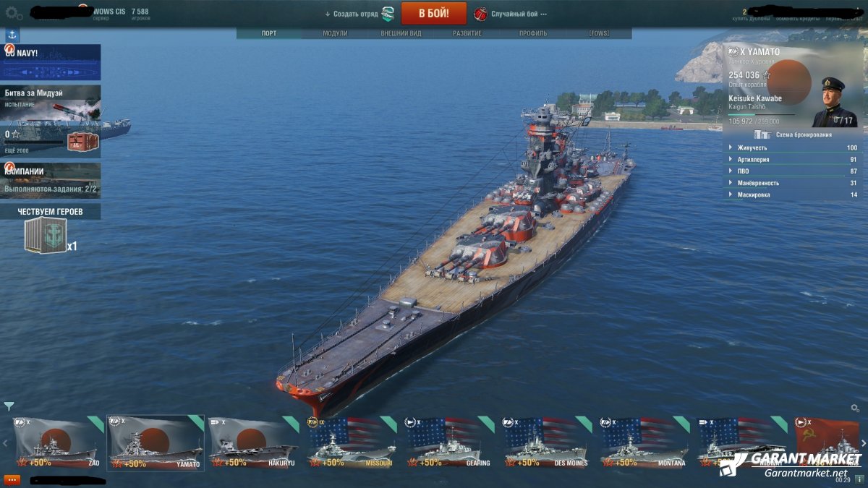Open carousel settings gear above ship list
This screenshot has height=488, width=868.
[855, 408]
